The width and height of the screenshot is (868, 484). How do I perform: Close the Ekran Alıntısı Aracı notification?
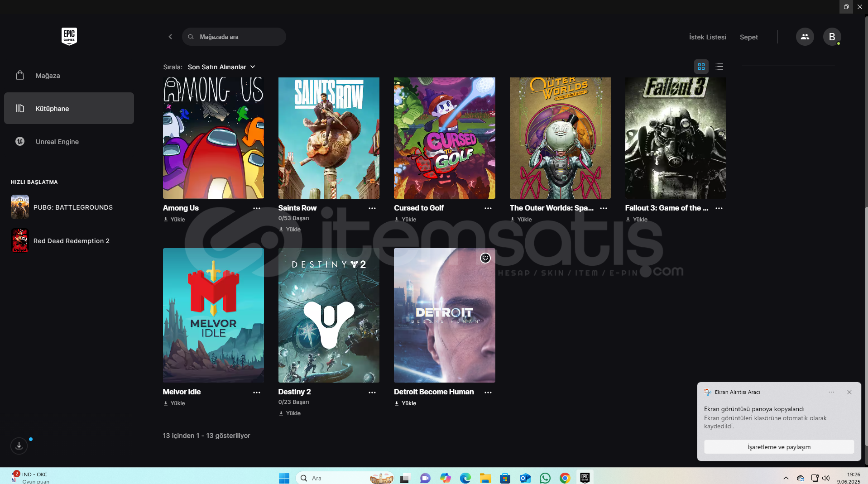point(849,392)
